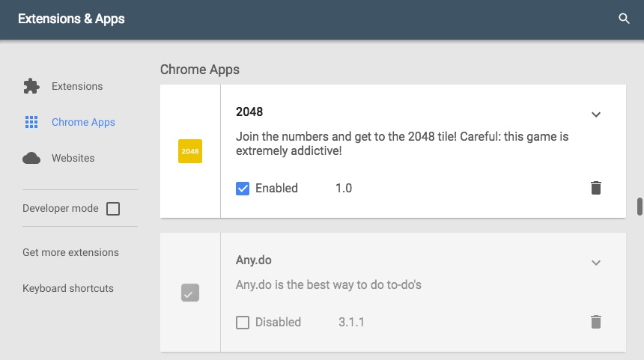Open Keyboard shortcuts link
The height and width of the screenshot is (360, 644).
click(68, 288)
